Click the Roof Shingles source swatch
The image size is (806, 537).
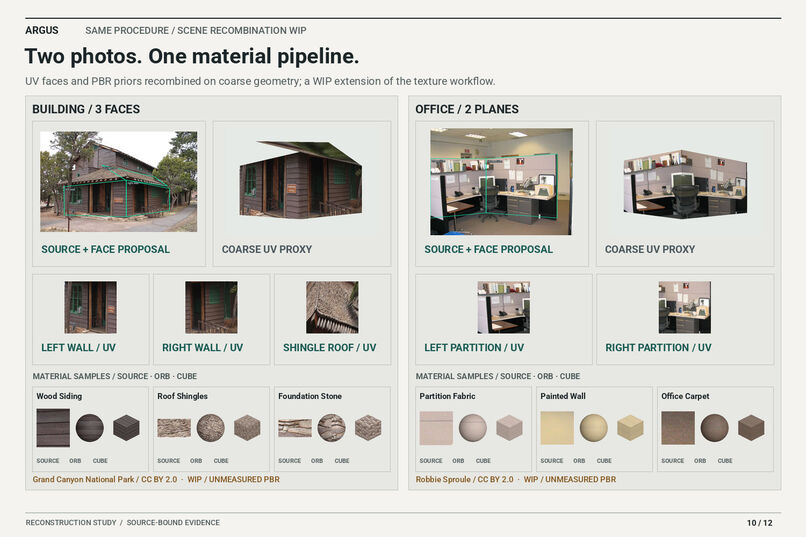[174, 428]
